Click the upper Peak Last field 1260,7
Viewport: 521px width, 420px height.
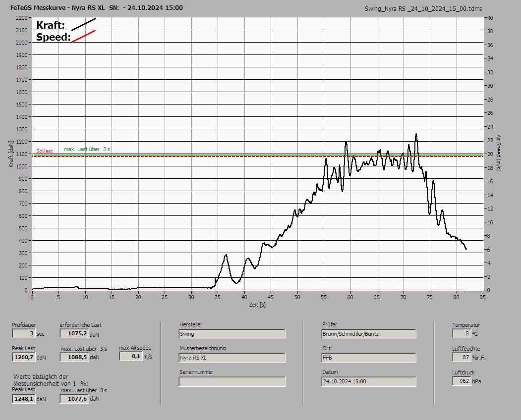coord(24,357)
